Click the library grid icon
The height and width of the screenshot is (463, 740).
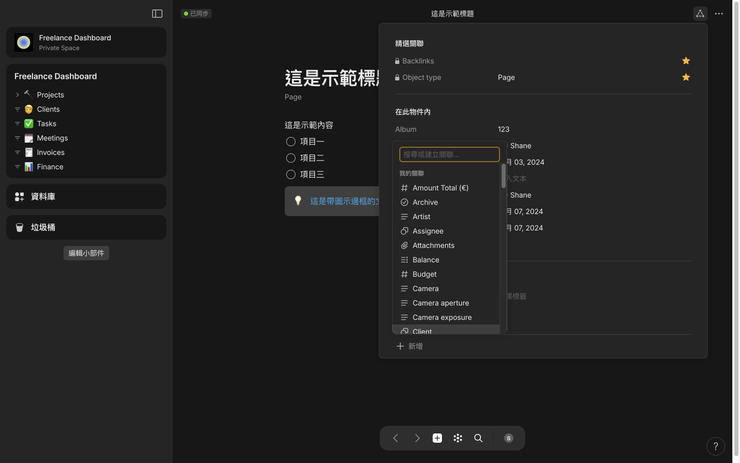[19, 197]
